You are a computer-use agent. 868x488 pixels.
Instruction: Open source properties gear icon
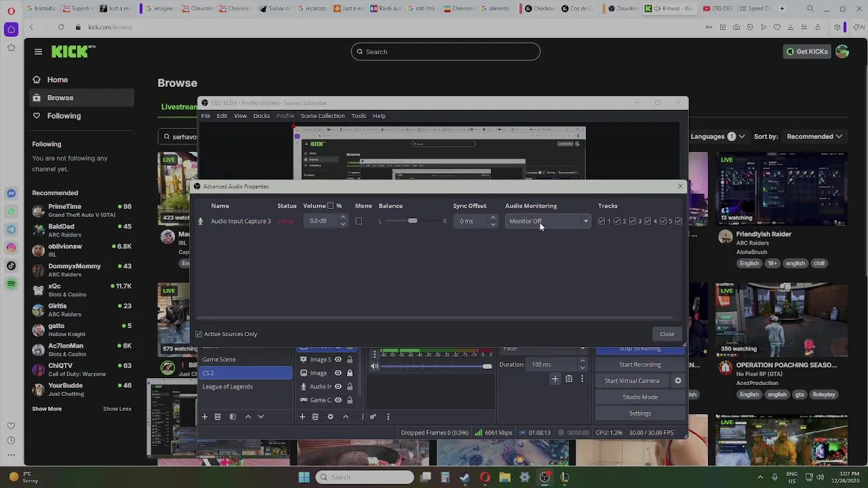tap(330, 417)
